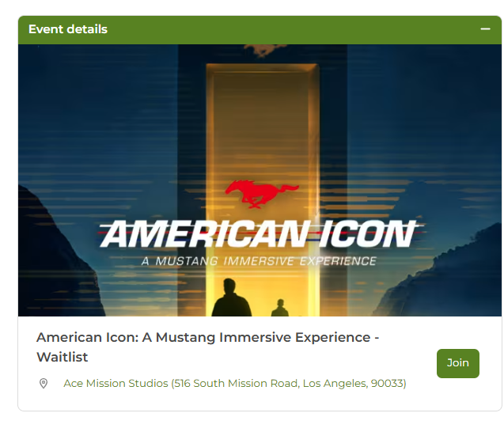Click the 90033 zip code in address
504x432 pixels.
pyautogui.click(x=388, y=383)
